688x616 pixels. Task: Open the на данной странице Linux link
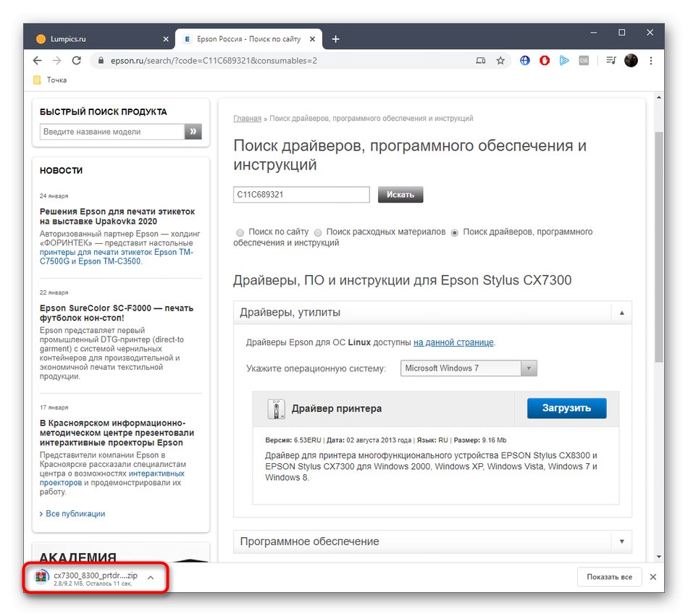[x=453, y=342]
